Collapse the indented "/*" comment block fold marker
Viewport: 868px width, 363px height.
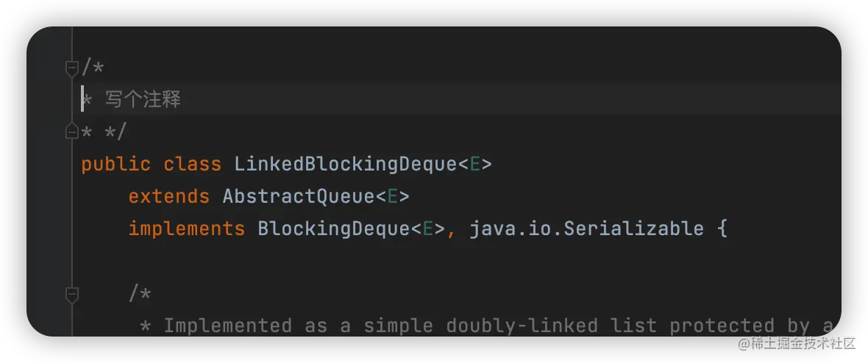tap(71, 295)
